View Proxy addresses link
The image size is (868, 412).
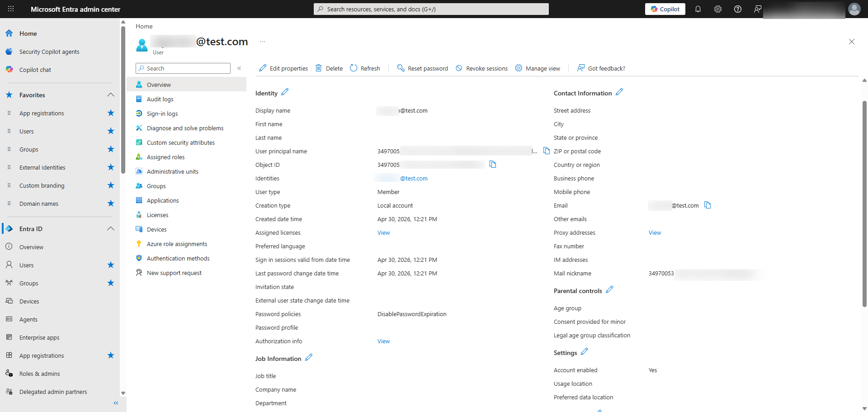tap(655, 232)
